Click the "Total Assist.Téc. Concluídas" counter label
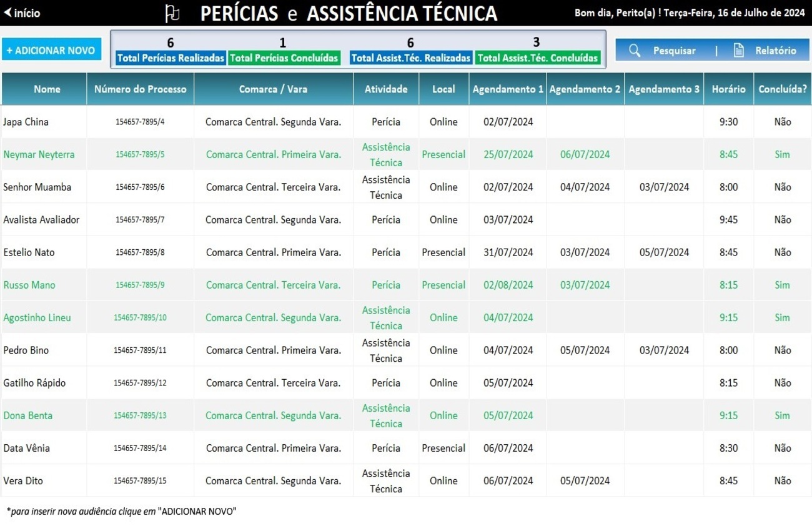 pos(537,58)
